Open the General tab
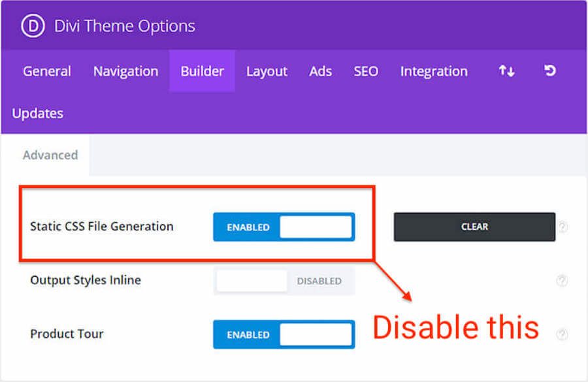 click(x=47, y=71)
